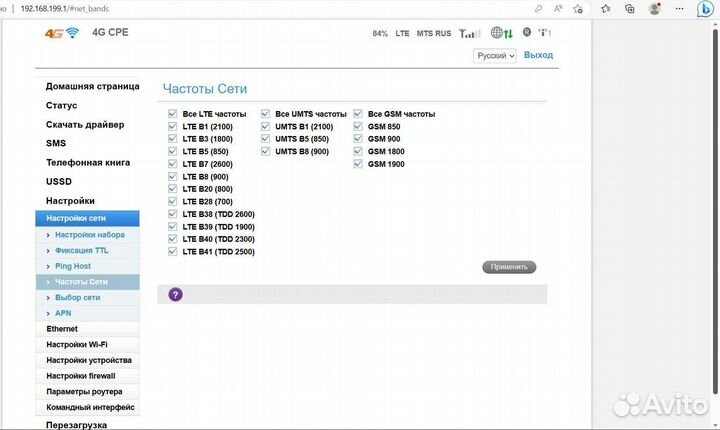Open the Русский language dropdown
Viewport: 720px width, 430px height.
[x=495, y=56]
